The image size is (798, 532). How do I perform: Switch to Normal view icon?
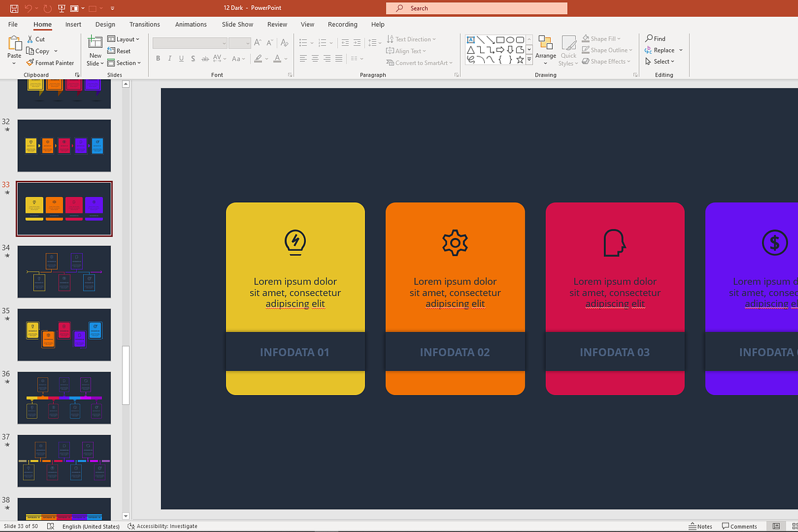776,526
